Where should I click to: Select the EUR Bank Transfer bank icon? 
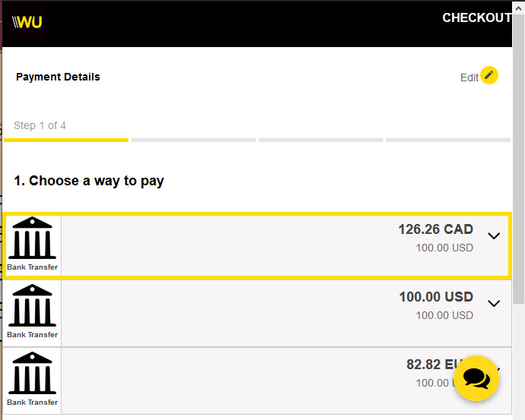(x=32, y=379)
